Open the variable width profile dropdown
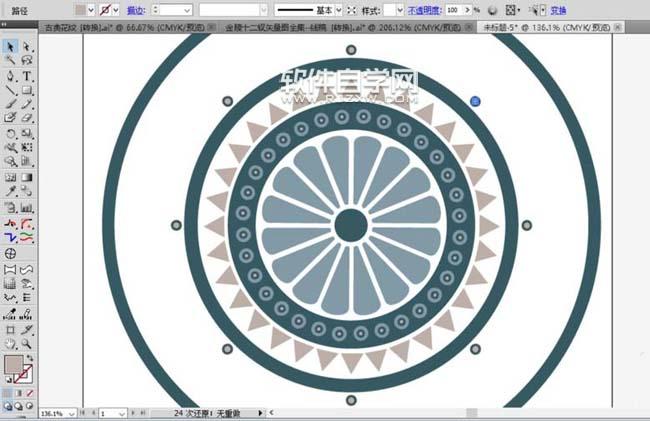650x421 pixels. tap(264, 10)
